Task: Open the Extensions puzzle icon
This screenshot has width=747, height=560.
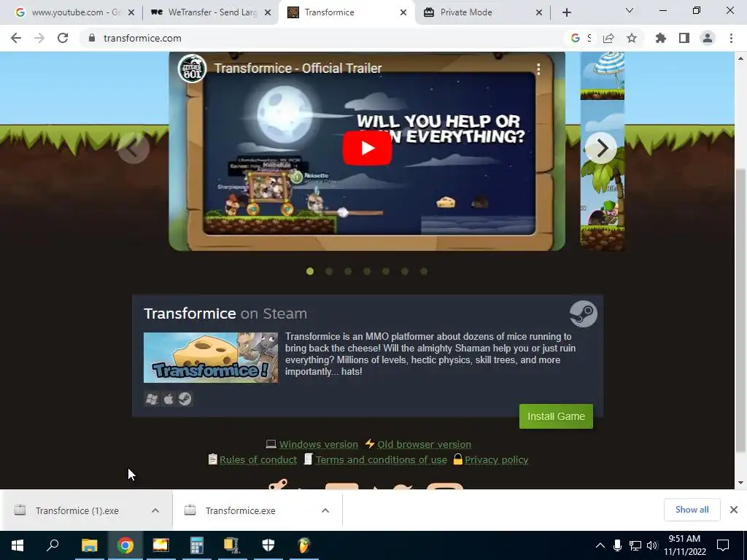Action: point(661,38)
